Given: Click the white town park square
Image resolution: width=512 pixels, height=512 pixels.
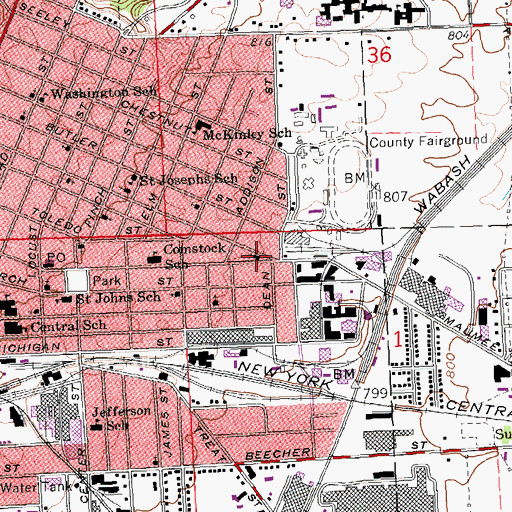Looking at the screenshot, I should pos(77,280).
